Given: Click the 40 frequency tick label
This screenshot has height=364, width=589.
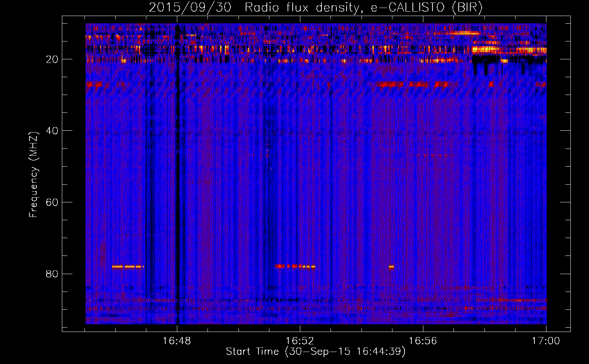Looking at the screenshot, I should tap(52, 131).
